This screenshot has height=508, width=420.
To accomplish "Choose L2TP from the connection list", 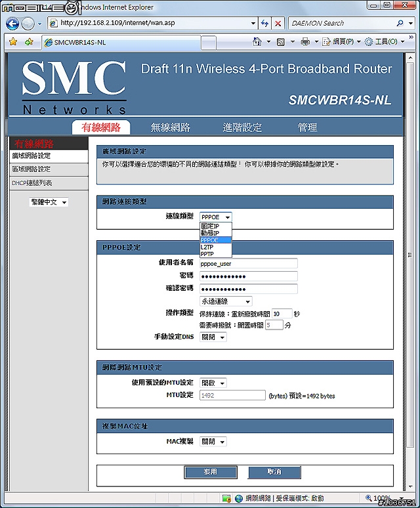I will pos(216,247).
